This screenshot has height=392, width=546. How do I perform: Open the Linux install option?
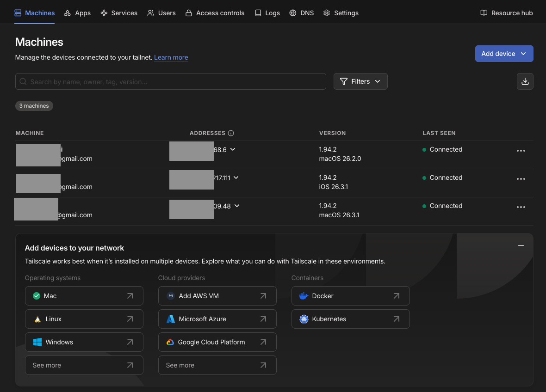[84, 319]
